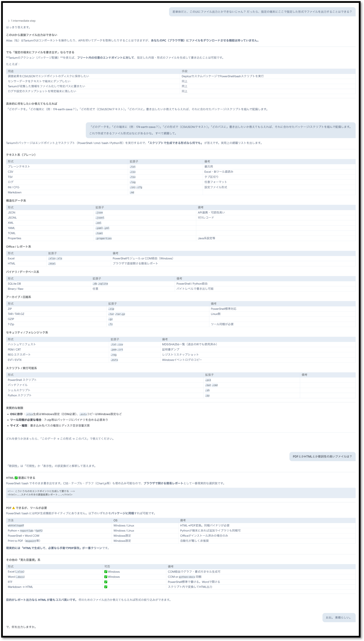Click the heading "セキュリティ / フォレンジック系"
This screenshot has width=364, height=641.
[x=27, y=332]
